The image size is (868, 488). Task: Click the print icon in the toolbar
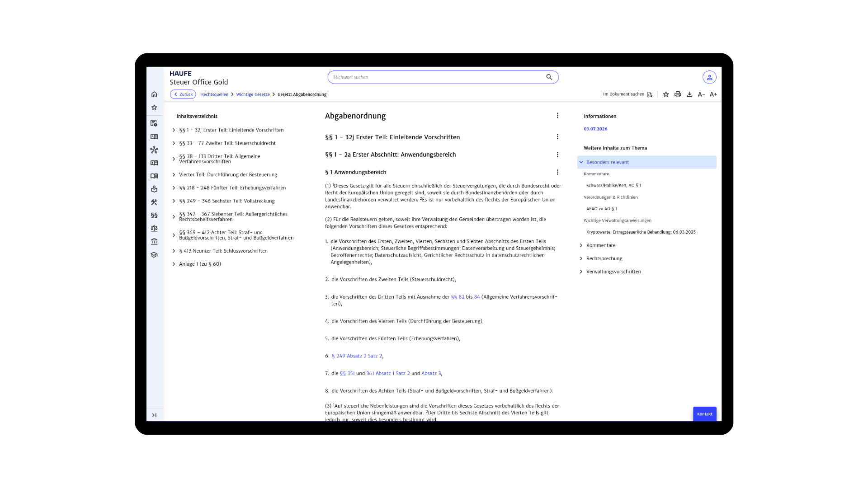678,94
